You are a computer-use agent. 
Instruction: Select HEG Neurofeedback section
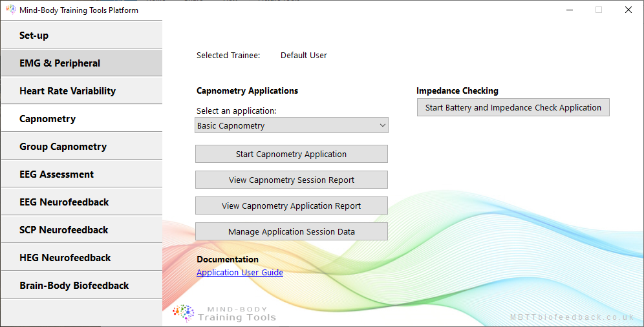click(81, 258)
